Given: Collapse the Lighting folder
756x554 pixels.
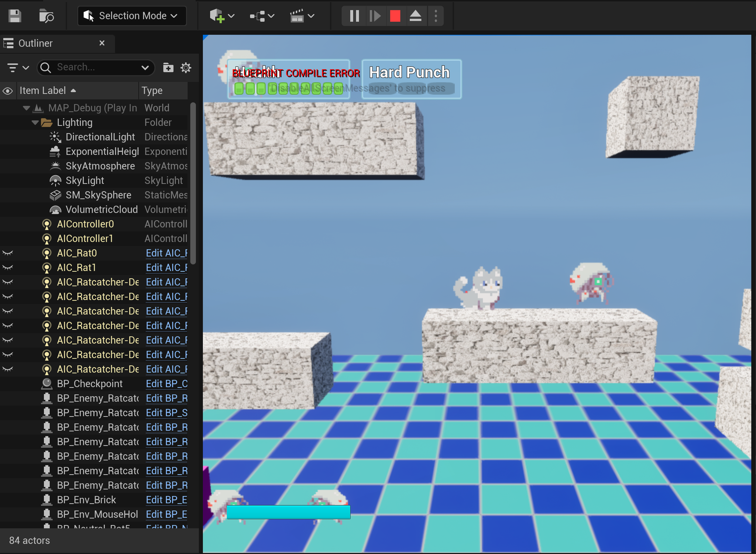Looking at the screenshot, I should (35, 123).
